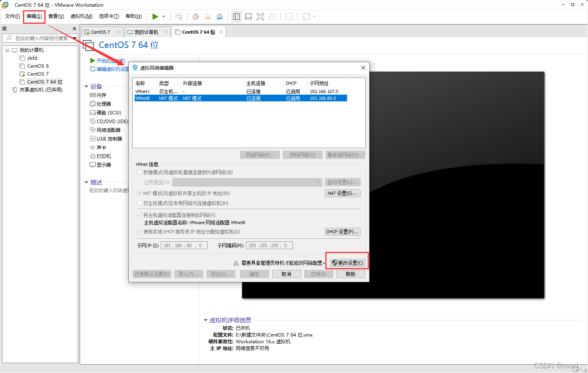Click the 处理器 processor device icon
This screenshot has height=373, width=588.
pos(93,104)
